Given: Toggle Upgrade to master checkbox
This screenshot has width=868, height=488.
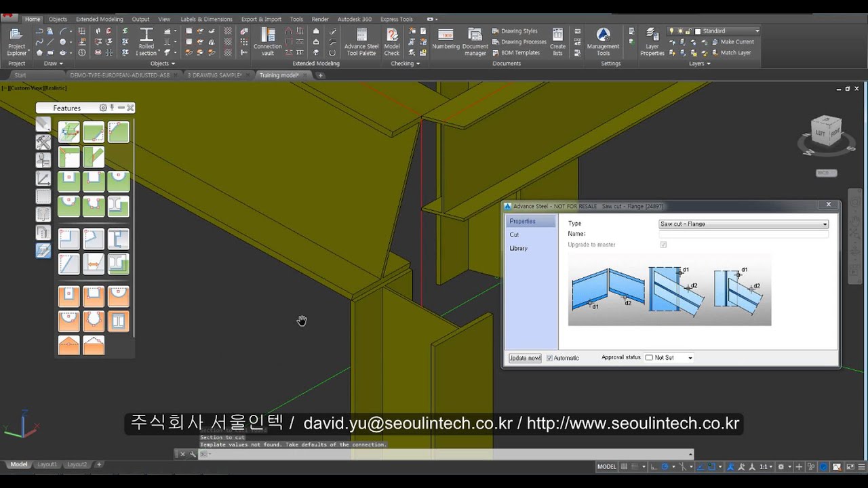Looking at the screenshot, I should tap(663, 245).
